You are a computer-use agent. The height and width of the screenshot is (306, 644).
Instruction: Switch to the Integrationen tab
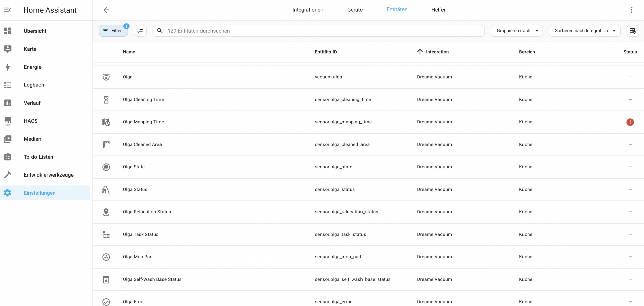[307, 10]
